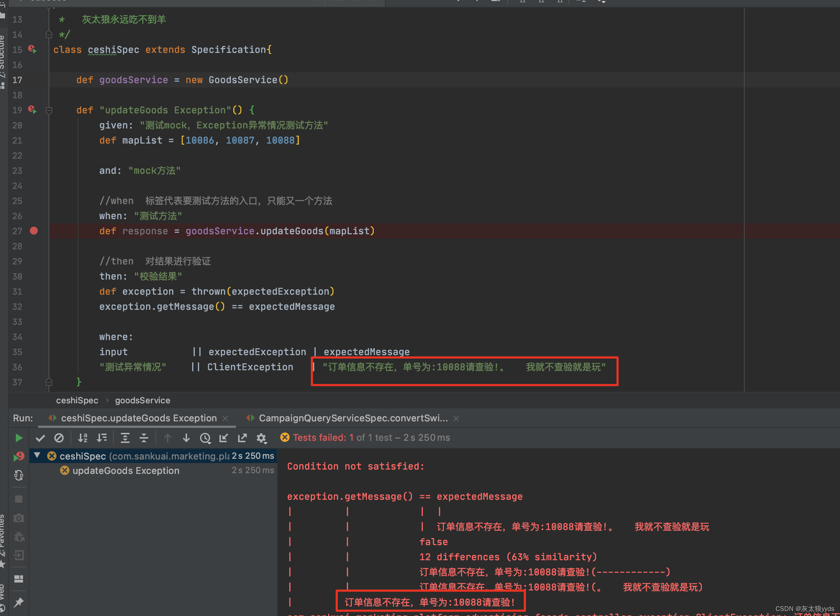Click the run gutter icon at line 15
Image resolution: width=840 pixels, height=616 pixels.
click(33, 49)
